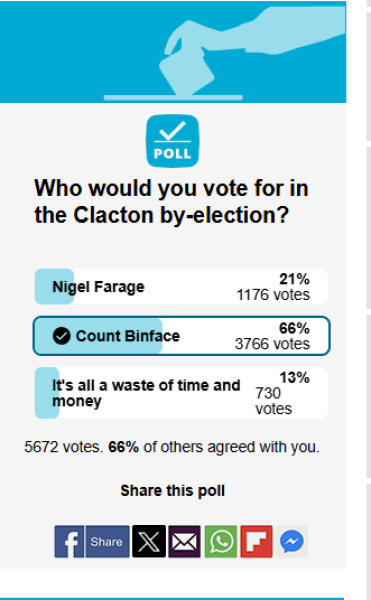Image resolution: width=371 pixels, height=600 pixels.
Task: Click the 5672 votes summary text
Action: point(63,447)
